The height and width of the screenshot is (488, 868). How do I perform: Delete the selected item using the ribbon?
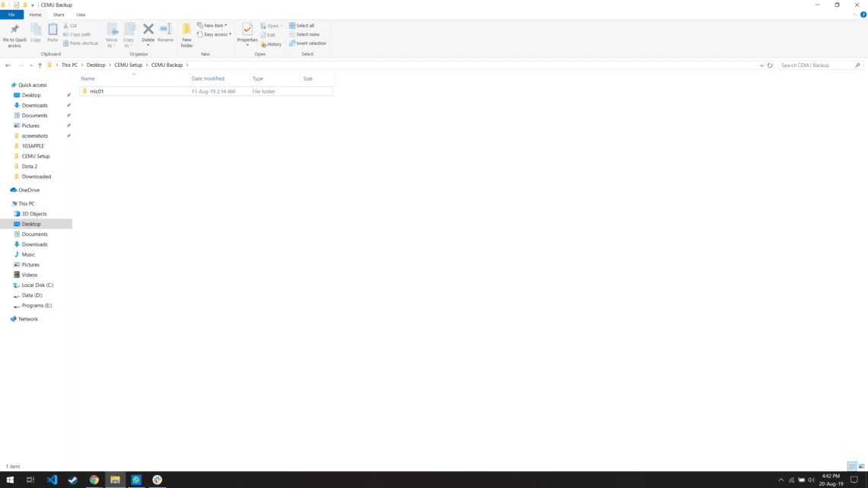(147, 31)
